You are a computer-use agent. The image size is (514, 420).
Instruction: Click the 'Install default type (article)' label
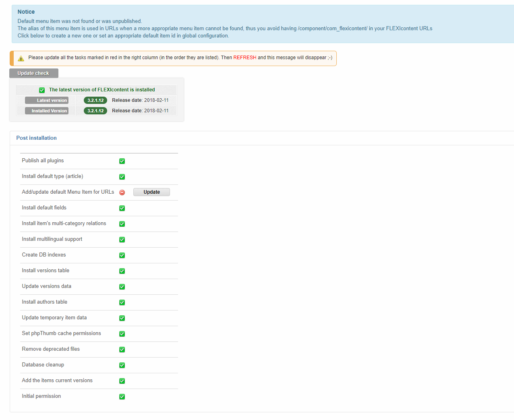[x=53, y=176]
